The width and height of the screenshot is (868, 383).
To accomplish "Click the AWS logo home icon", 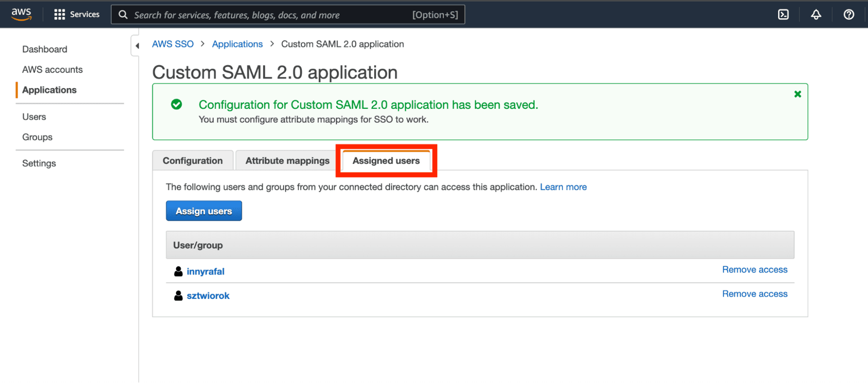I will [21, 14].
